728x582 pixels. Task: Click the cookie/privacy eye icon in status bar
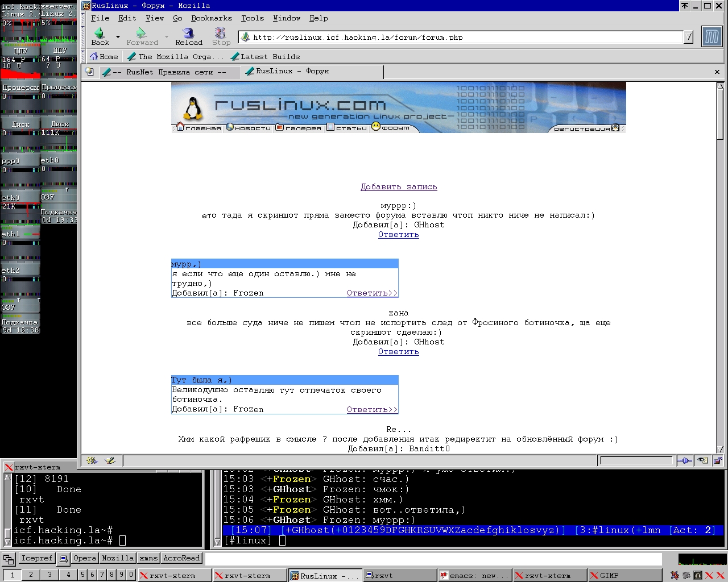tap(703, 460)
